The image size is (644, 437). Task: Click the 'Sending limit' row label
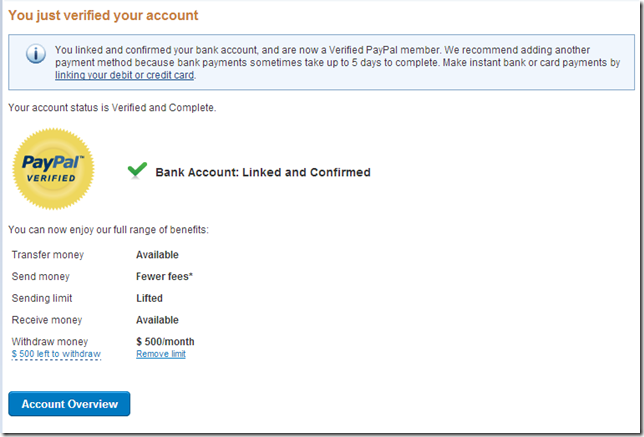coord(42,298)
